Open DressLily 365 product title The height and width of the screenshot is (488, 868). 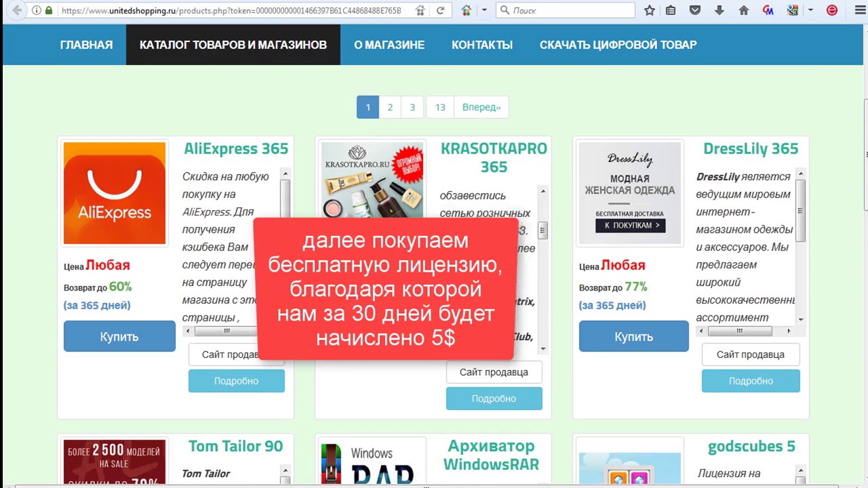[x=751, y=148]
